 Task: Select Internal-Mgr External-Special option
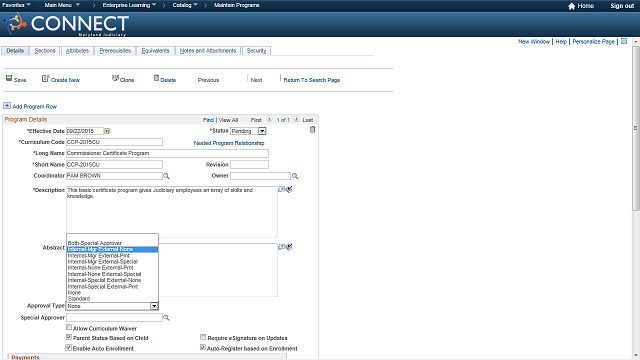(x=103, y=262)
